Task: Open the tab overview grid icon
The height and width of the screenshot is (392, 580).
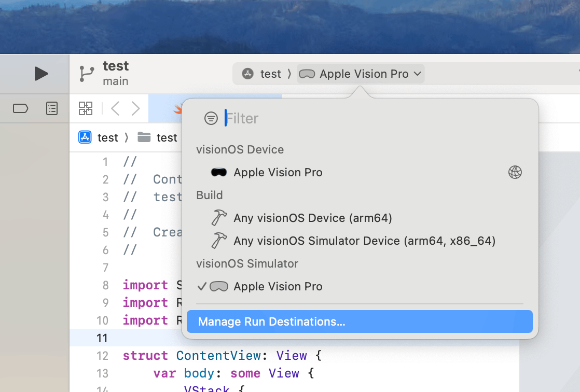Action: pyautogui.click(x=86, y=108)
